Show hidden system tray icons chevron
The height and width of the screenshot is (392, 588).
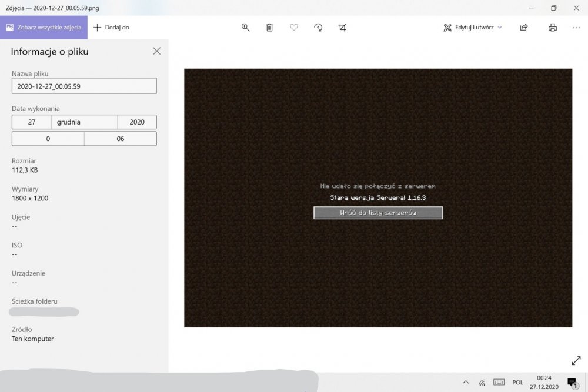(x=466, y=382)
